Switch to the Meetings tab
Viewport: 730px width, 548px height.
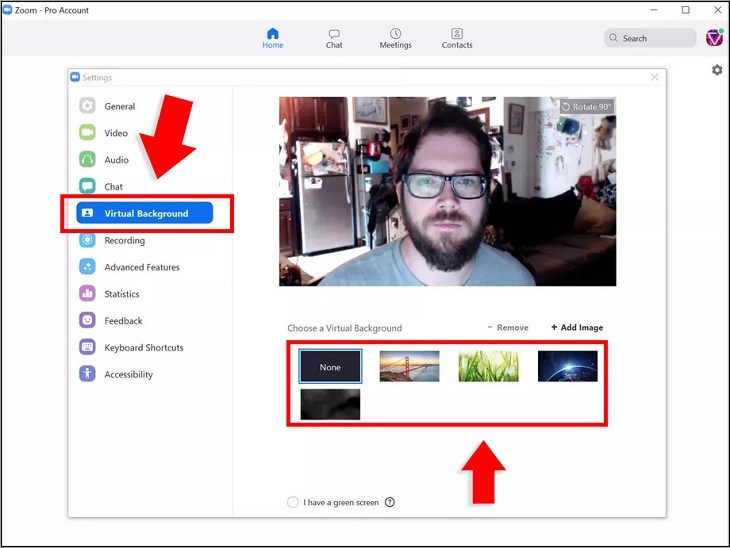395,38
